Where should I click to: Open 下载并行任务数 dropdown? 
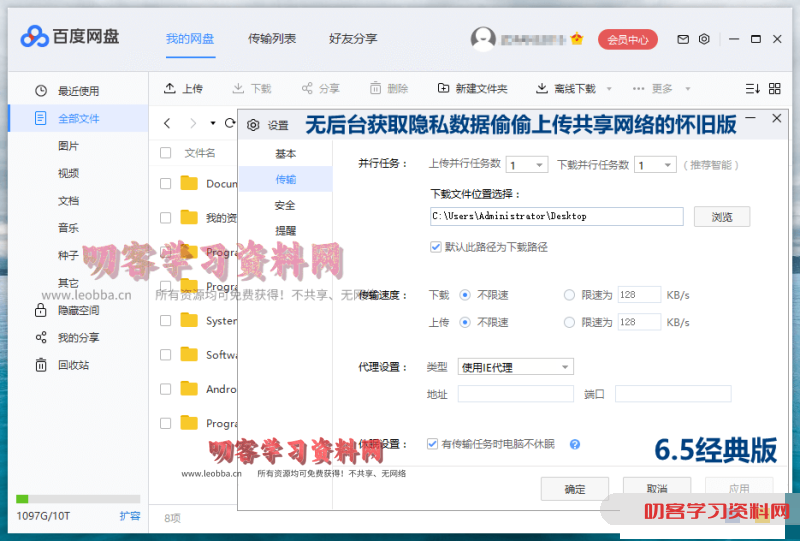[x=655, y=165]
